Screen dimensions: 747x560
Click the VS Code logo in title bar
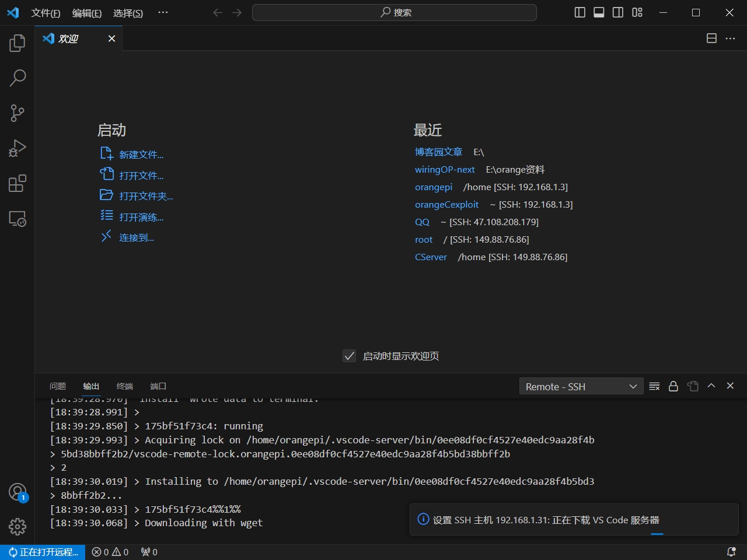(x=13, y=12)
